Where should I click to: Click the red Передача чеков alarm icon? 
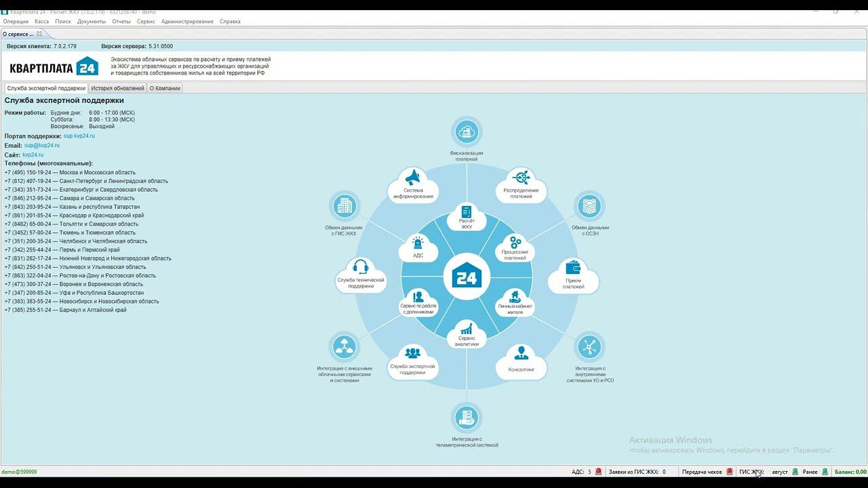pos(730,472)
